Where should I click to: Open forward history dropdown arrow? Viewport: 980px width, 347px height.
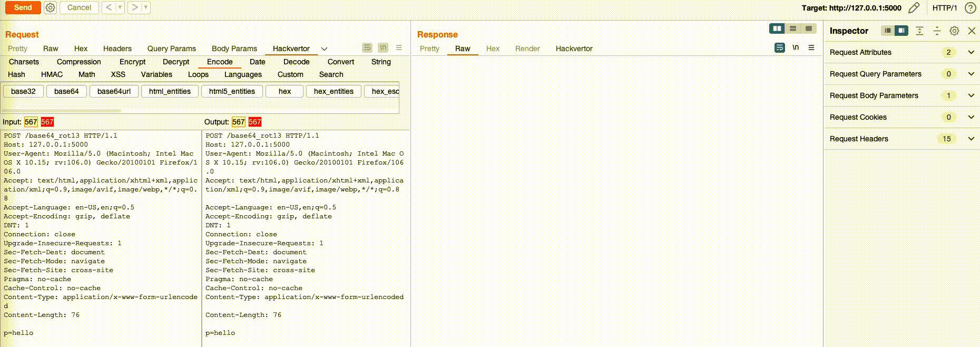coord(146,7)
